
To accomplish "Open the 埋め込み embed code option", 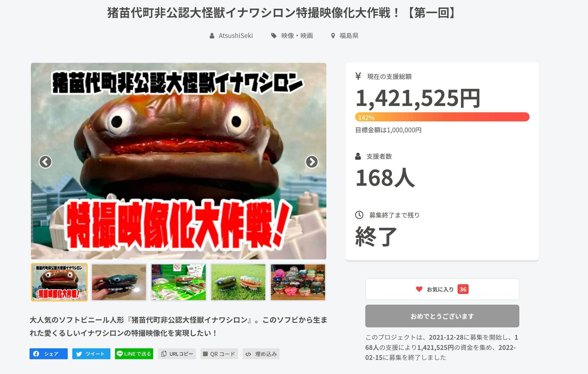I will 261,354.
